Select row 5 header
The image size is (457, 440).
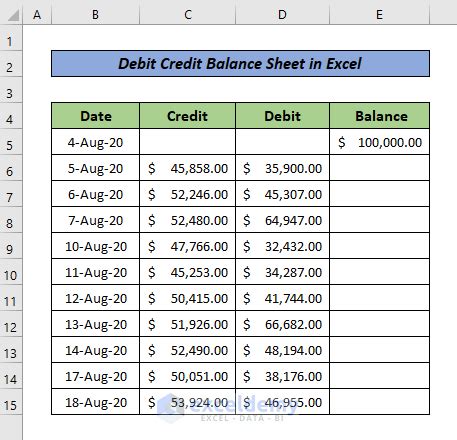tap(11, 145)
